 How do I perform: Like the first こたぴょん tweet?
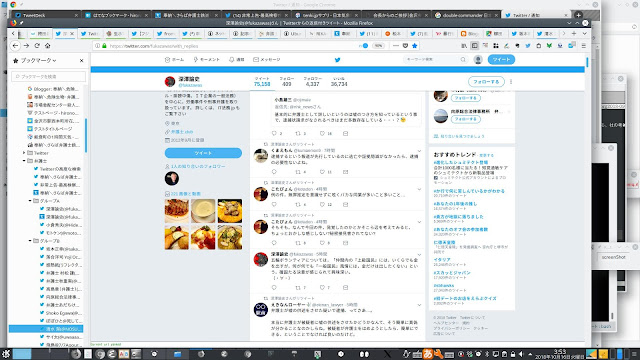point(322,204)
